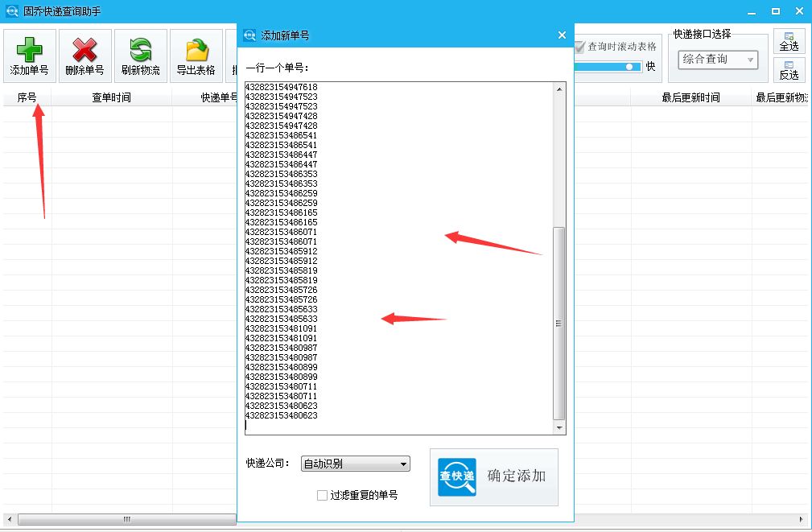812x532 pixels.
Task: Close the 添加新单号 dialog
Action: click(x=561, y=35)
